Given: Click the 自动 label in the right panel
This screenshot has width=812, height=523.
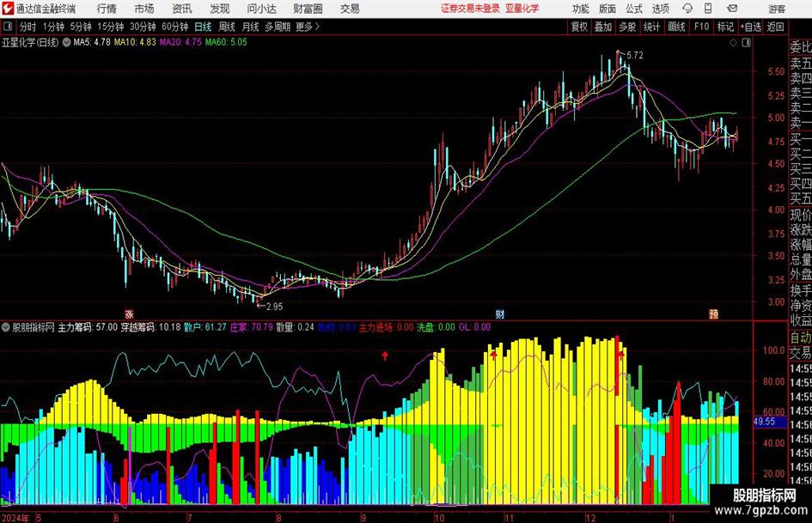Looking at the screenshot, I should (801, 338).
